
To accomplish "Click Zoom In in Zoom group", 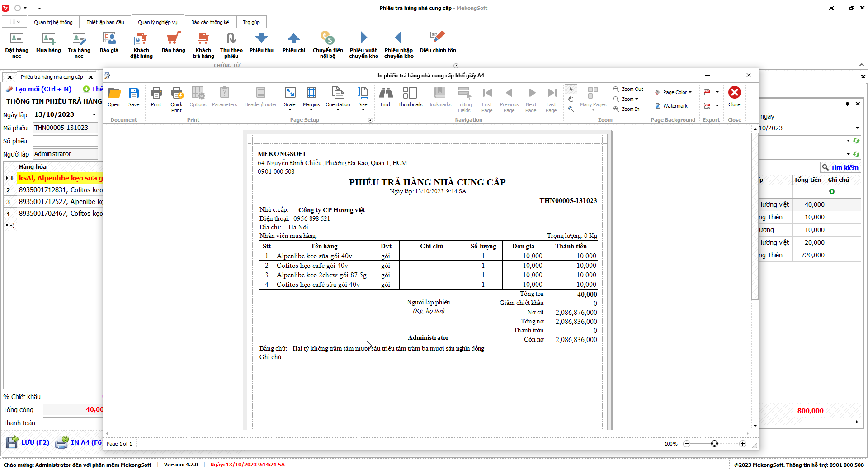I will [x=627, y=109].
